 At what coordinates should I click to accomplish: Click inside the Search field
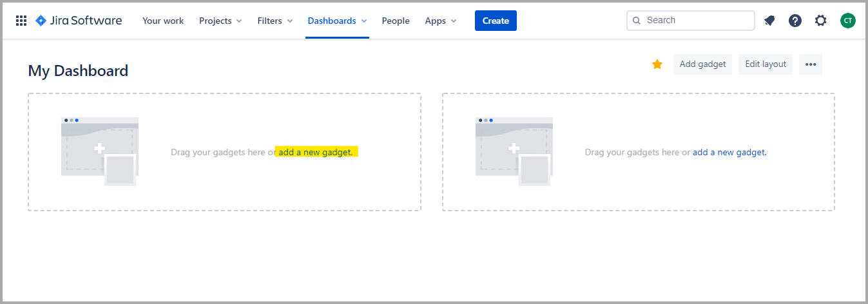tap(696, 21)
